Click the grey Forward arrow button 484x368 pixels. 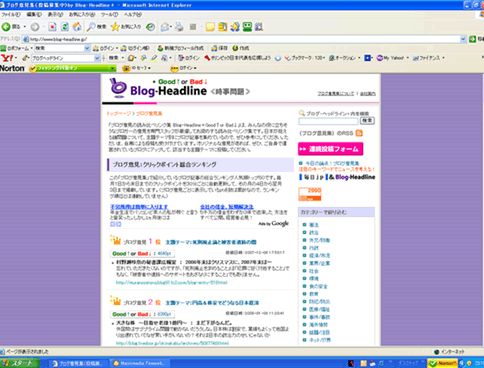tap(35, 27)
